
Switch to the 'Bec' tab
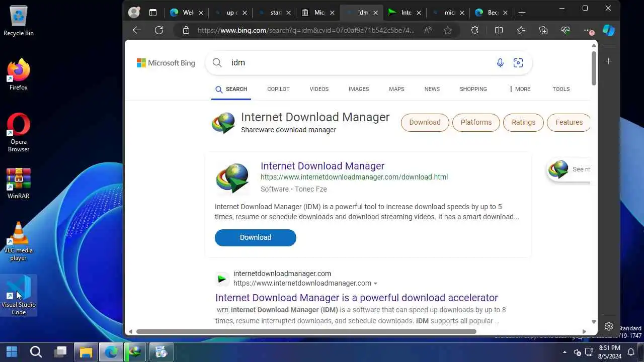tap(492, 13)
